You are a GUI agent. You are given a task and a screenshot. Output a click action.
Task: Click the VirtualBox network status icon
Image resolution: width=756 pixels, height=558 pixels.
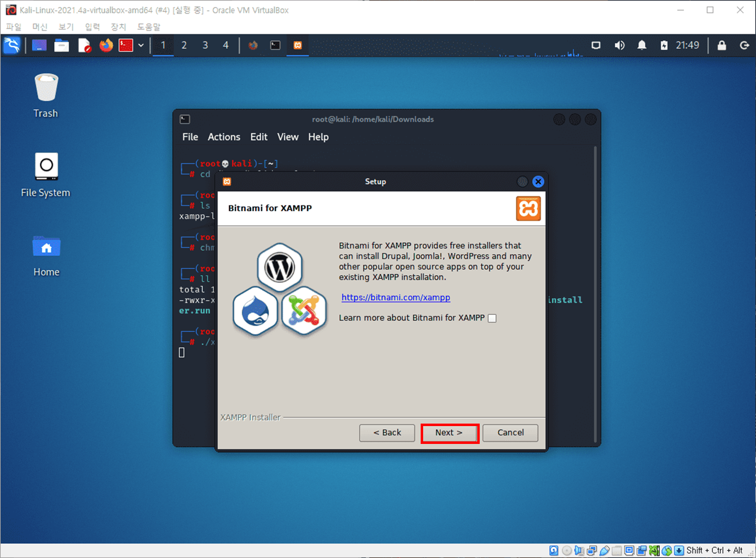pyautogui.click(x=592, y=550)
